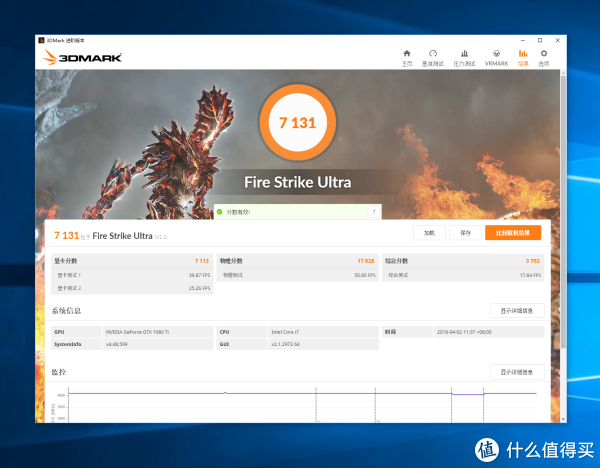
Task: Click the 56.60 FPS value
Action: (x=365, y=275)
